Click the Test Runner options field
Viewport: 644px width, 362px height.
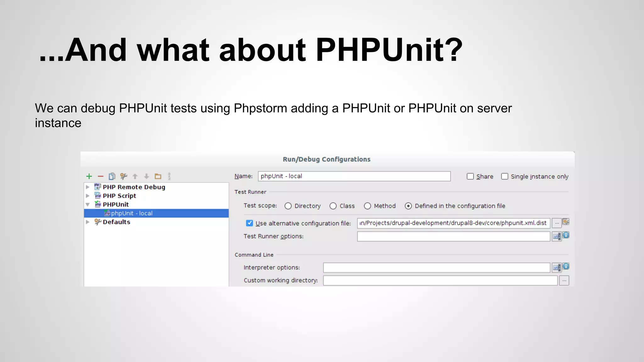coord(453,236)
